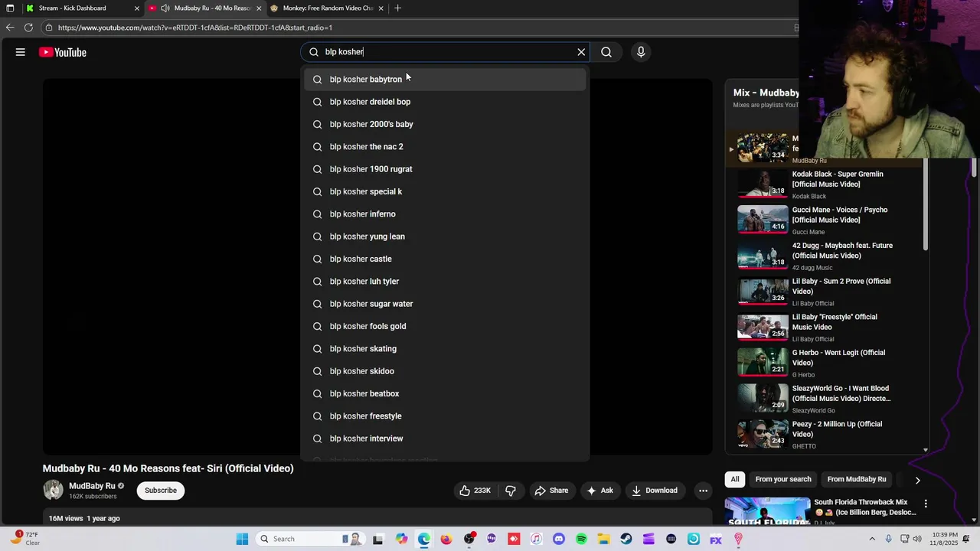Start voice search with the microphone
The width and height of the screenshot is (980, 551).
[x=641, y=52]
